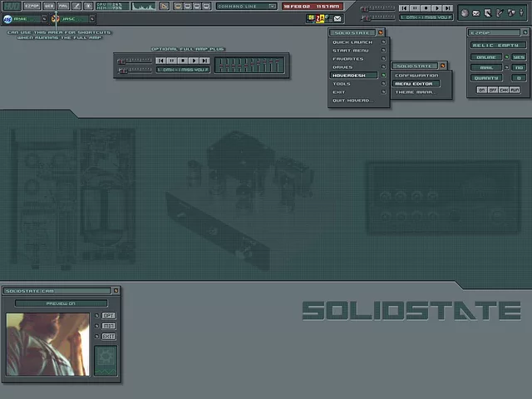
Task: Expand the Start Menu submenu arrow
Action: click(x=383, y=50)
